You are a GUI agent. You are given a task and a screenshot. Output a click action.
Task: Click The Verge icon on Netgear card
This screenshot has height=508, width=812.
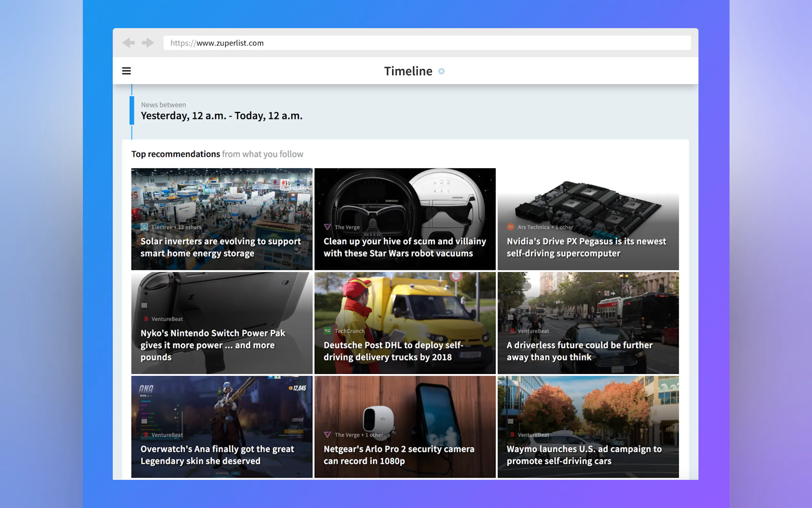[x=327, y=434]
